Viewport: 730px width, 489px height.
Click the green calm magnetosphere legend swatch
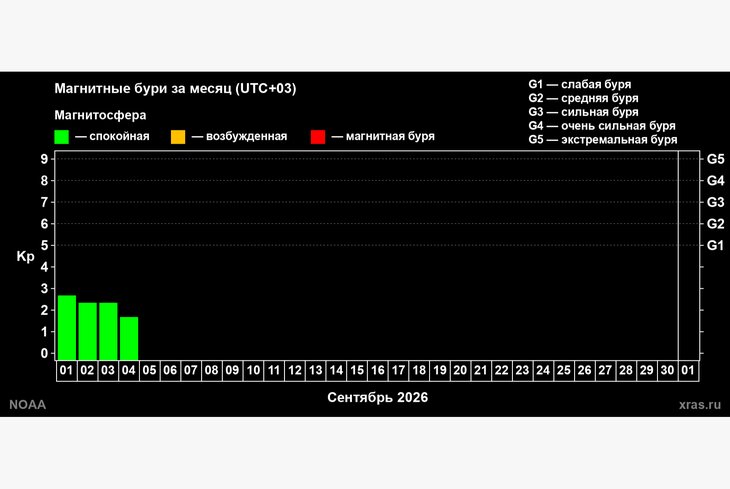click(x=61, y=137)
